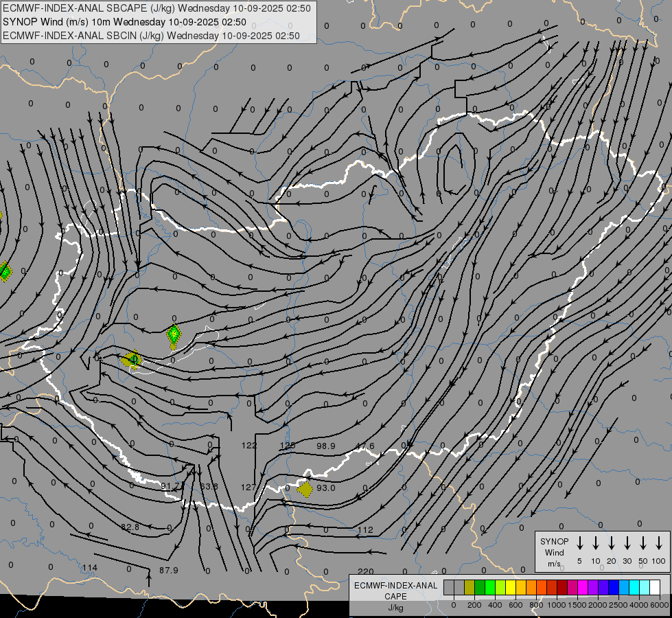Click the 2500 tick label on CAPE scale
The image size is (672, 618).
[618, 605]
